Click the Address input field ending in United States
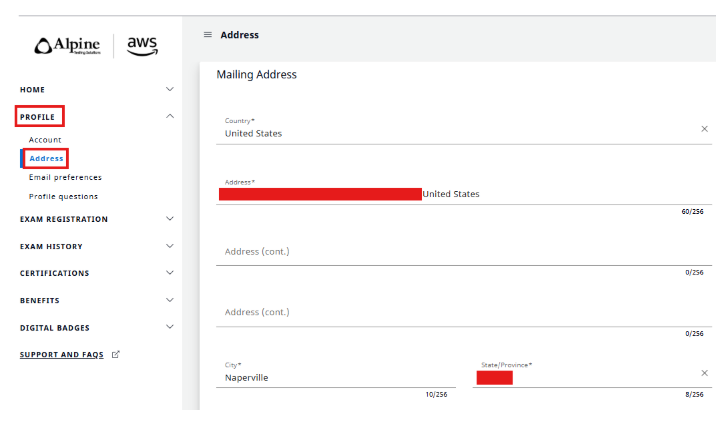The width and height of the screenshot is (716, 423). point(463,192)
